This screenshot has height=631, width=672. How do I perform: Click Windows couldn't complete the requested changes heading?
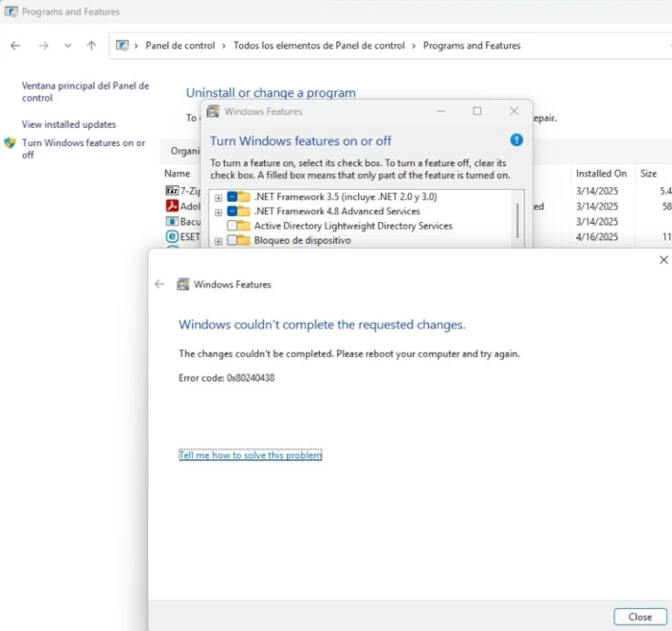322,325
